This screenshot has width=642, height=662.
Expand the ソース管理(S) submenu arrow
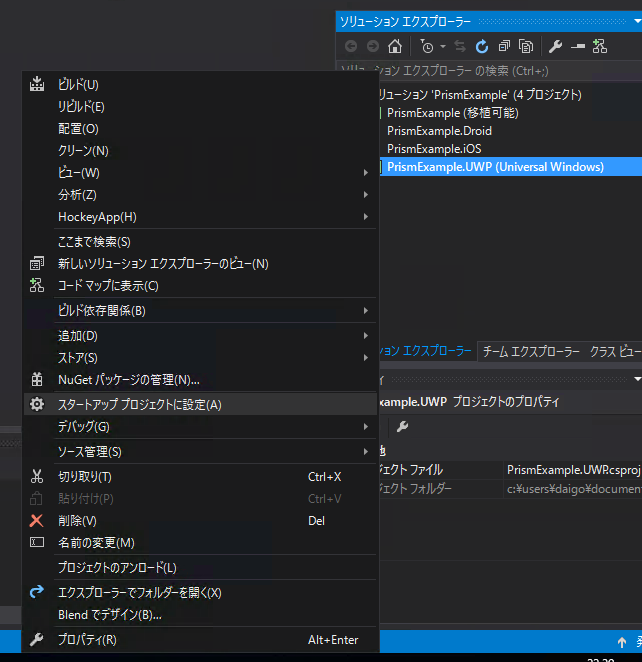(366, 451)
